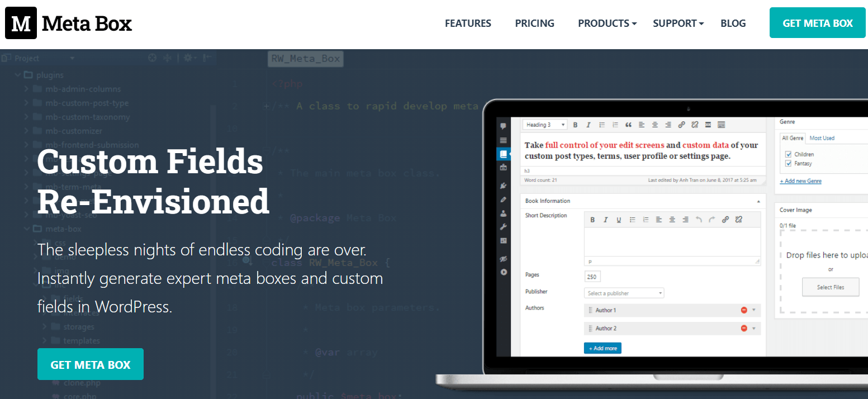868x399 pixels.
Task: Uncheck the Children genre checkbox
Action: [x=789, y=154]
